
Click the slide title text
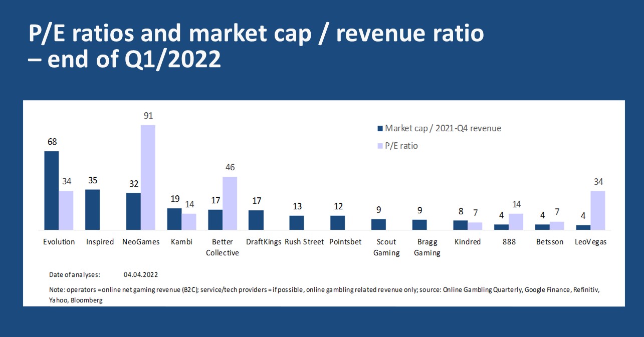(x=256, y=46)
